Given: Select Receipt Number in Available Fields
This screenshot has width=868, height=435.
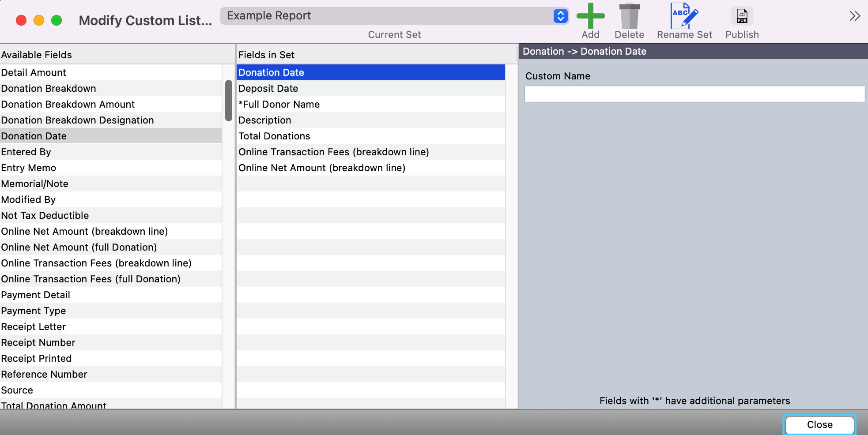Looking at the screenshot, I should tap(38, 343).
